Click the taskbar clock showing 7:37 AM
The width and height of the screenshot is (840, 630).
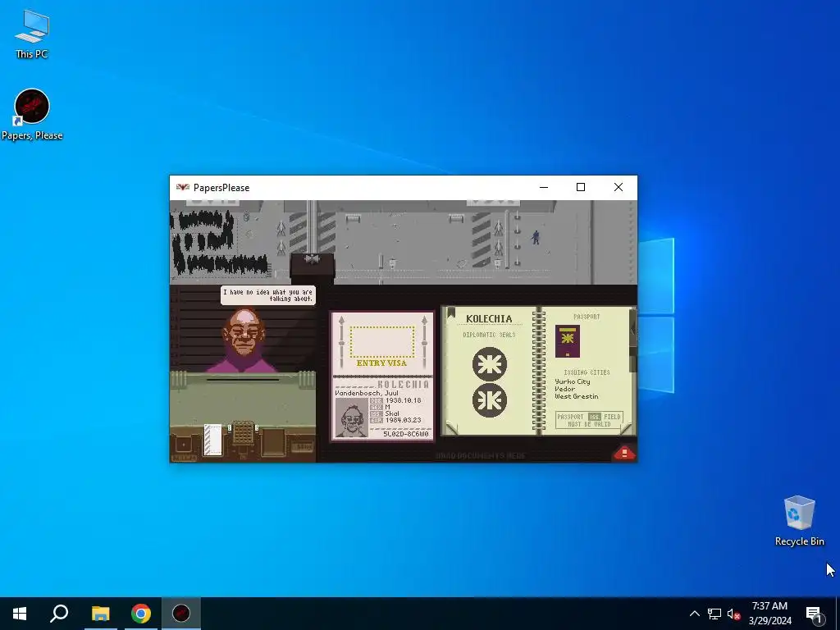[769, 614]
